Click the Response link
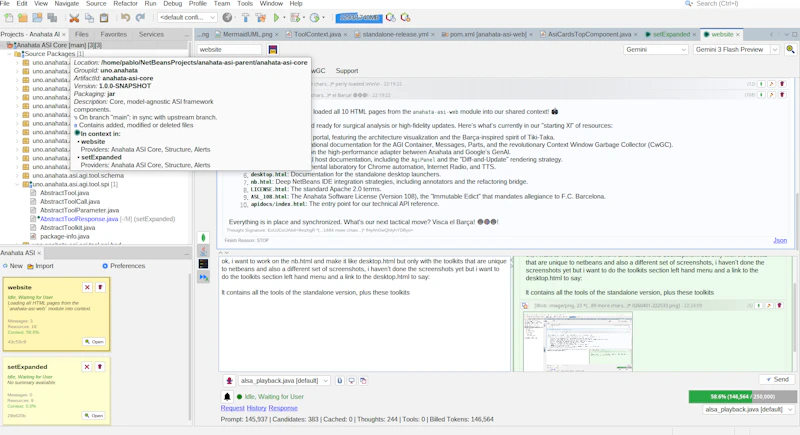Screen dimensions: 800x435 (x=283, y=408)
